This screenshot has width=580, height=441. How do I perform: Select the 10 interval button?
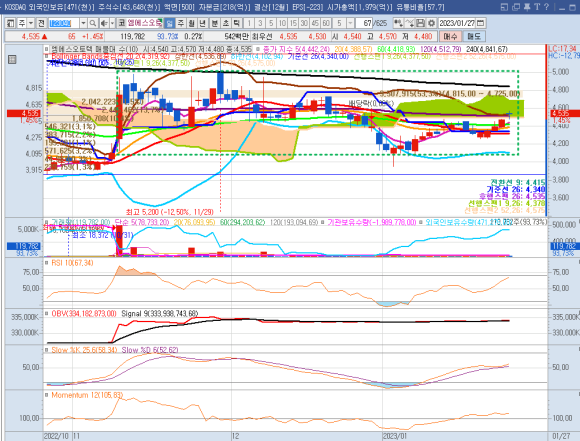282,23
